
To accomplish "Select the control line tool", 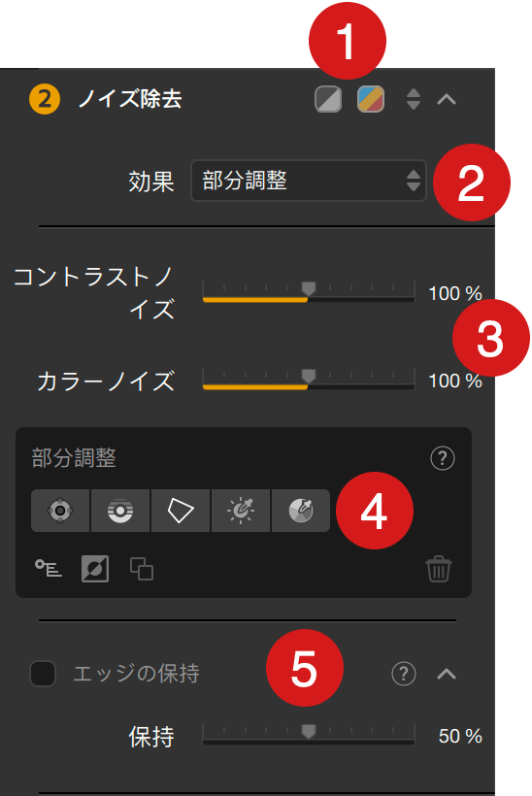I will click(x=120, y=511).
